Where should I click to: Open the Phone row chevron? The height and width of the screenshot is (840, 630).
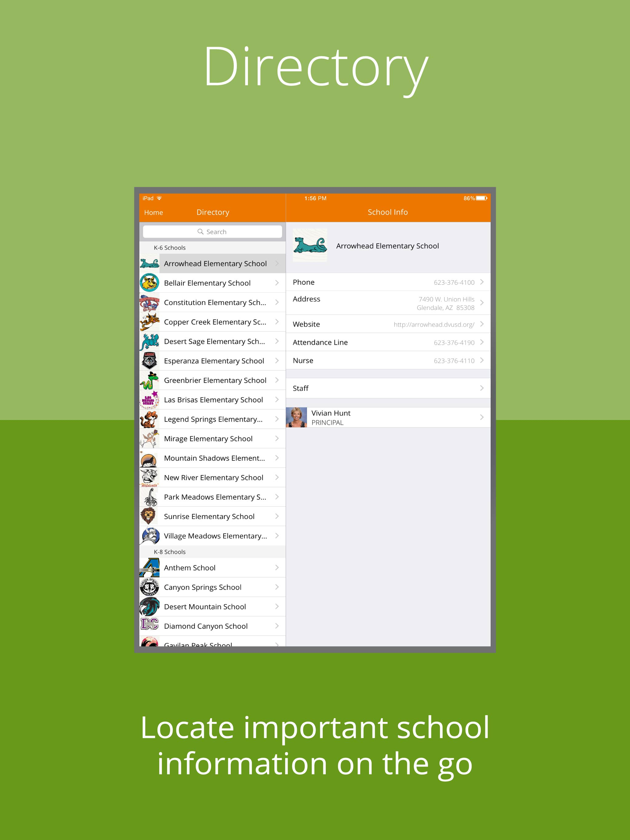point(482,282)
